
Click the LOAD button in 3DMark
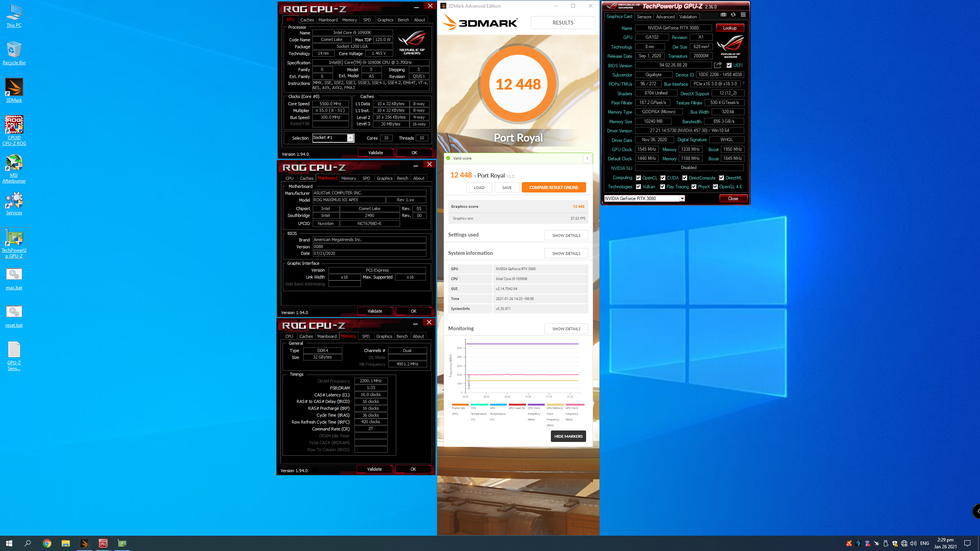[479, 187]
